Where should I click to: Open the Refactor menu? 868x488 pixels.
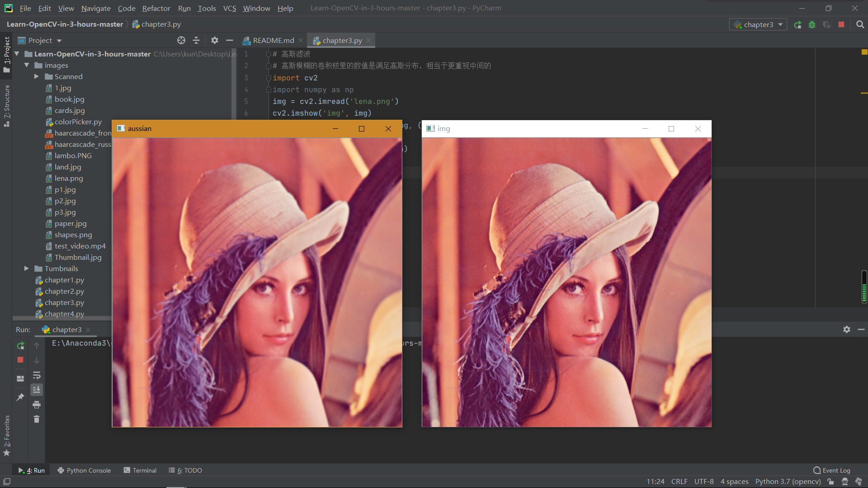[x=156, y=8]
